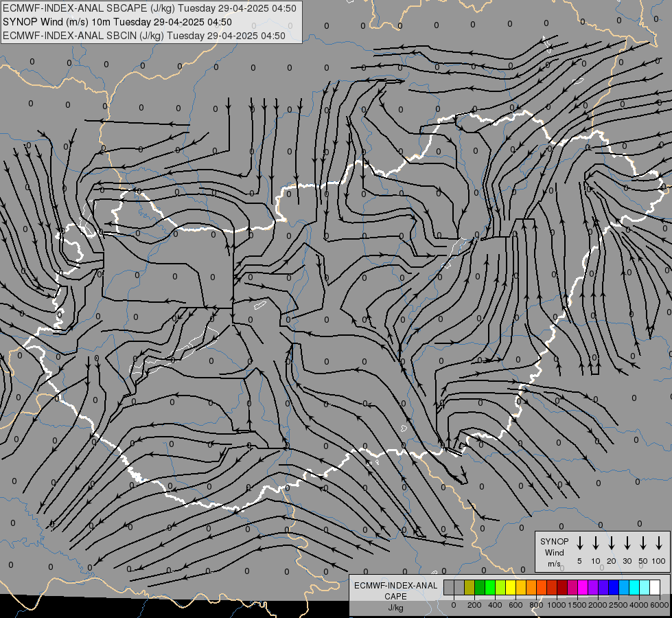This screenshot has width=672, height=618.
Task: Click the '4000' tick label on color scale
Action: 639,605
